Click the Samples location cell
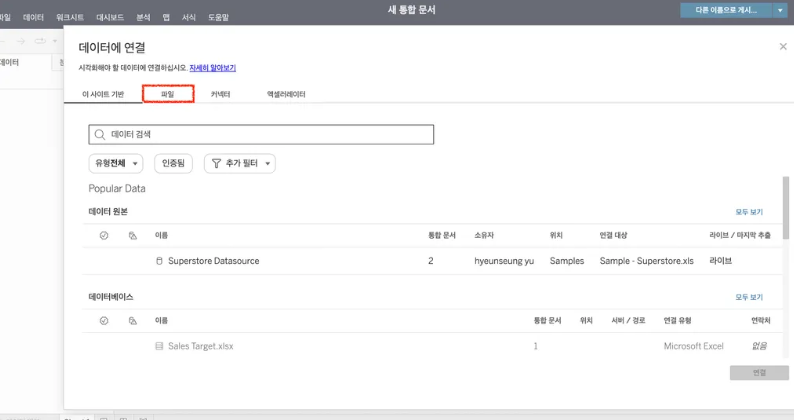The height and width of the screenshot is (420, 794). coord(567,261)
